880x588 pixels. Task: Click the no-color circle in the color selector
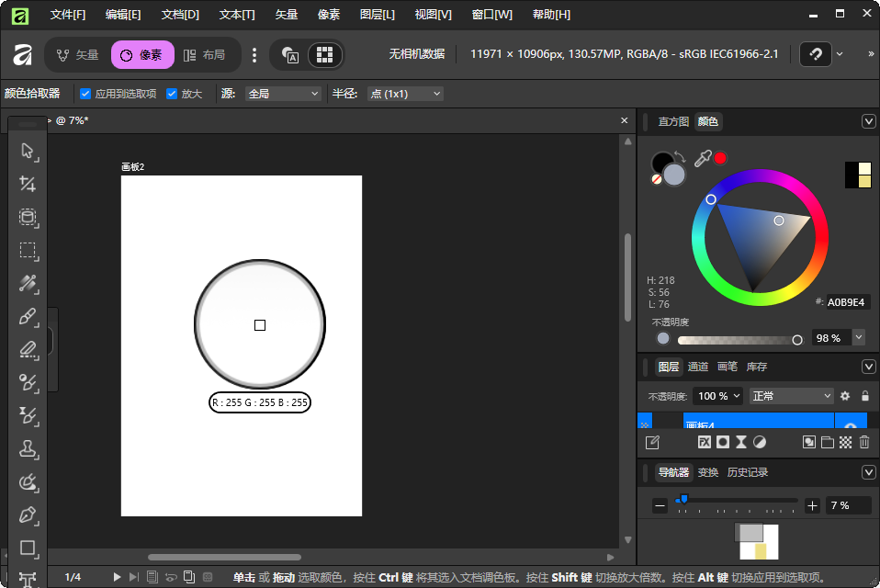click(656, 179)
